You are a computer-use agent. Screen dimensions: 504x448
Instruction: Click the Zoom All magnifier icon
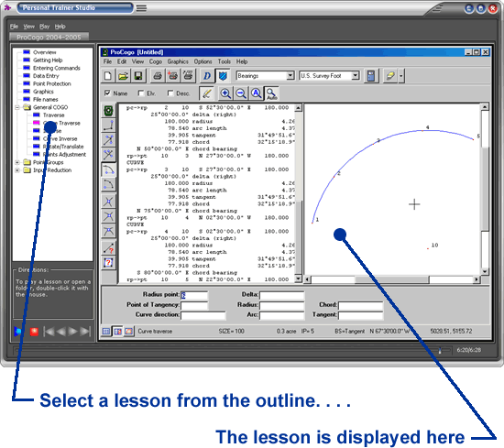tap(256, 93)
